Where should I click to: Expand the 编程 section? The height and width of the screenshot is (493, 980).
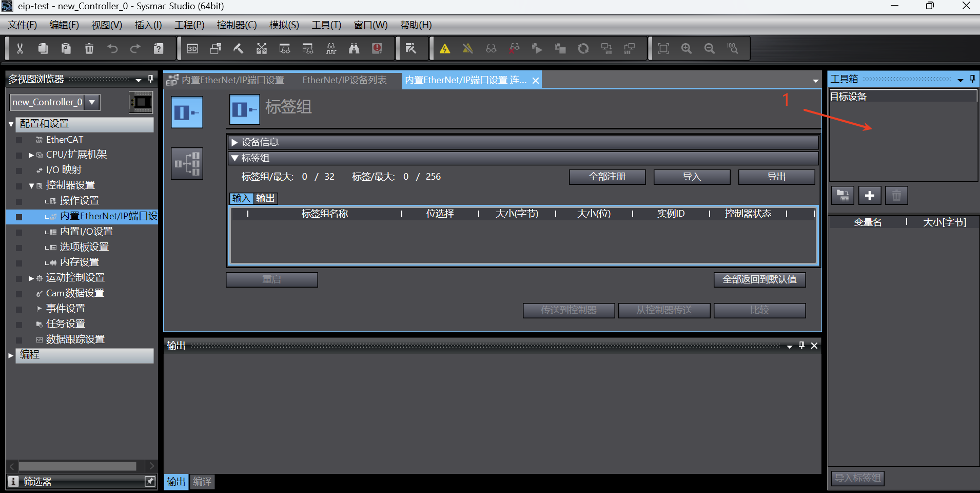tap(11, 355)
